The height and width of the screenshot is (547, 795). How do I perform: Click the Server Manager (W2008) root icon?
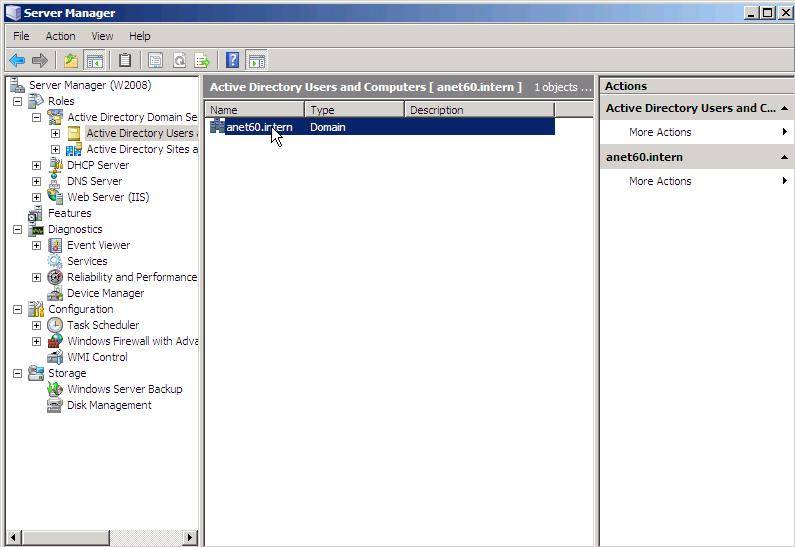pos(17,85)
